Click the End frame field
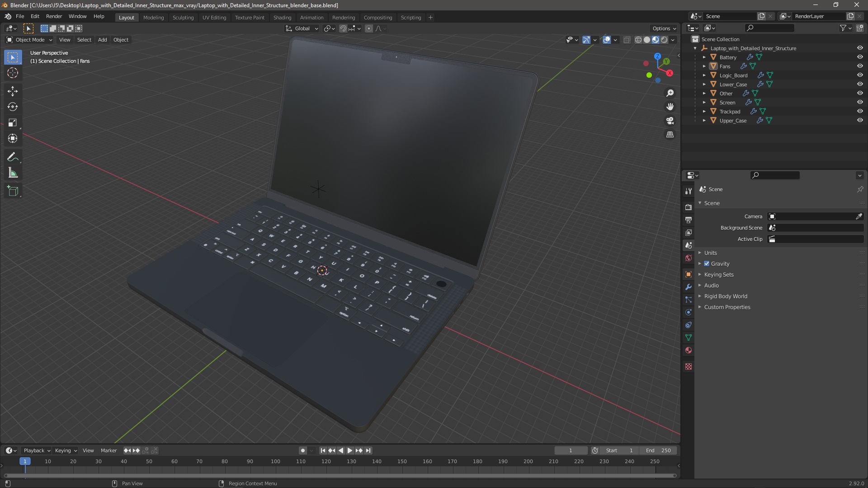The width and height of the screenshot is (868, 488). coord(658,450)
